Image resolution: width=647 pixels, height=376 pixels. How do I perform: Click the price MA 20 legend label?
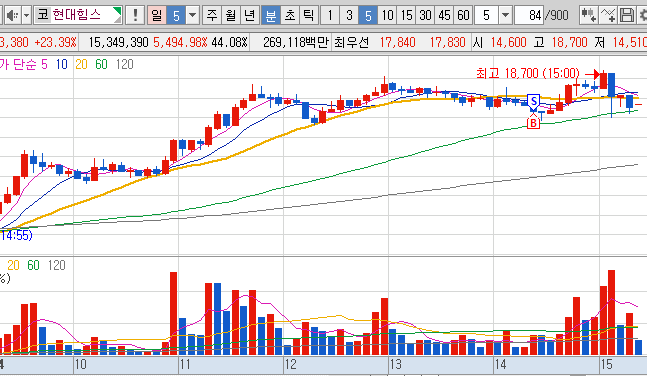click(81, 64)
